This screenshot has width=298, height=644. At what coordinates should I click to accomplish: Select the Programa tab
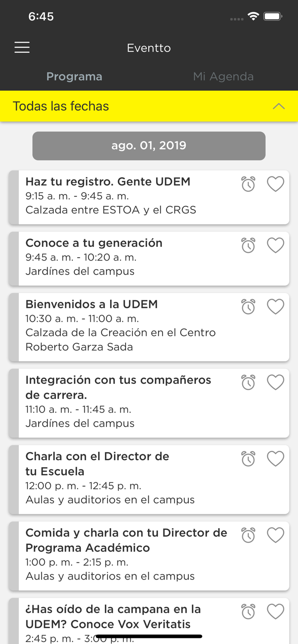(74, 76)
